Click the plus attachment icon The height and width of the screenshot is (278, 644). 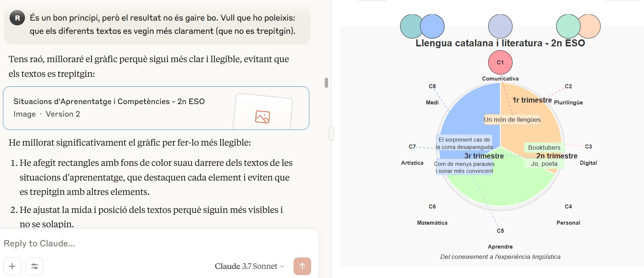coord(12,266)
